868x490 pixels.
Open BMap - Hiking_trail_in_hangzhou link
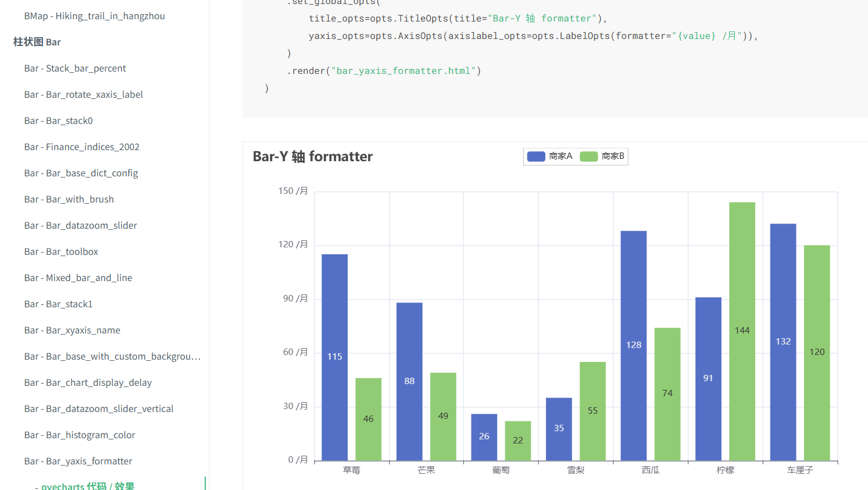point(94,16)
